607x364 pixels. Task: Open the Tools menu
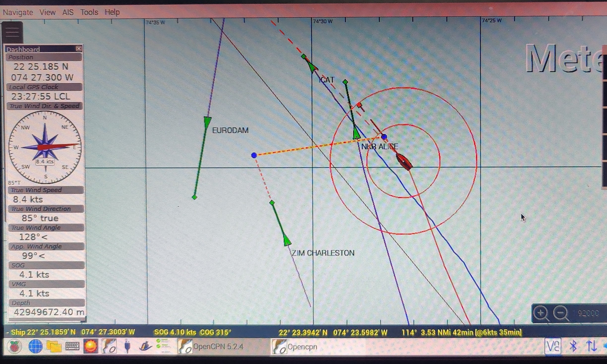point(89,12)
